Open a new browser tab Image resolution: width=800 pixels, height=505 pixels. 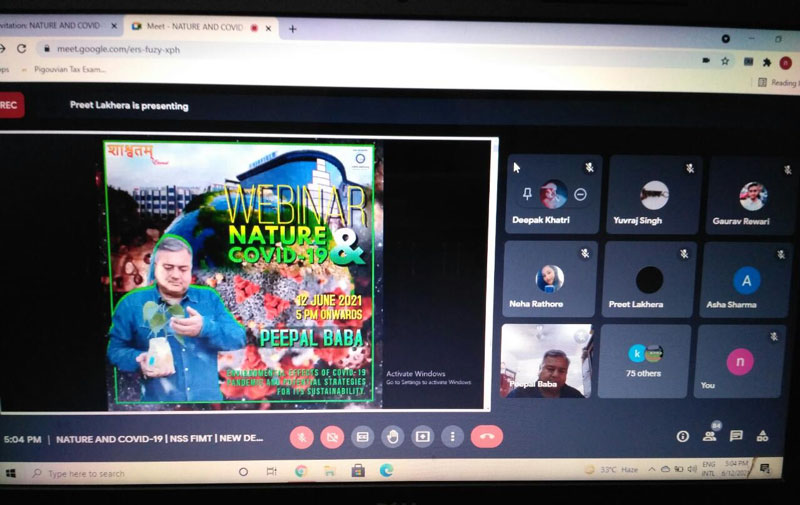click(292, 29)
